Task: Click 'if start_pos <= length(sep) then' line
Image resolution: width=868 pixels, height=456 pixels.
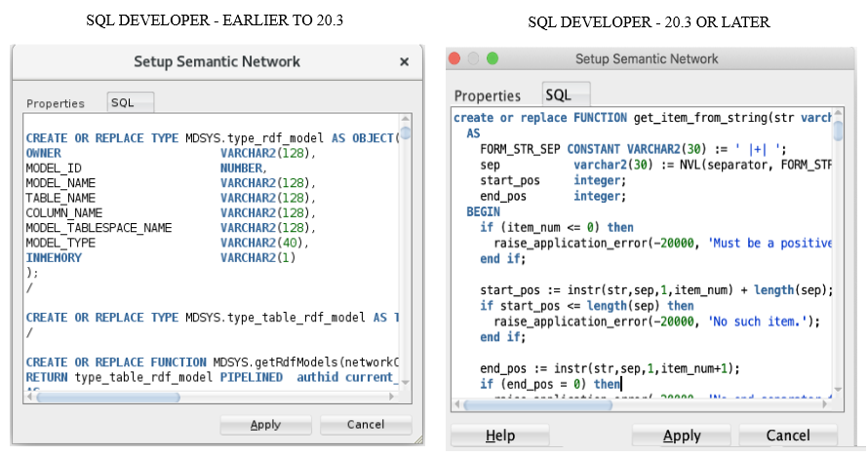Action: coord(587,306)
